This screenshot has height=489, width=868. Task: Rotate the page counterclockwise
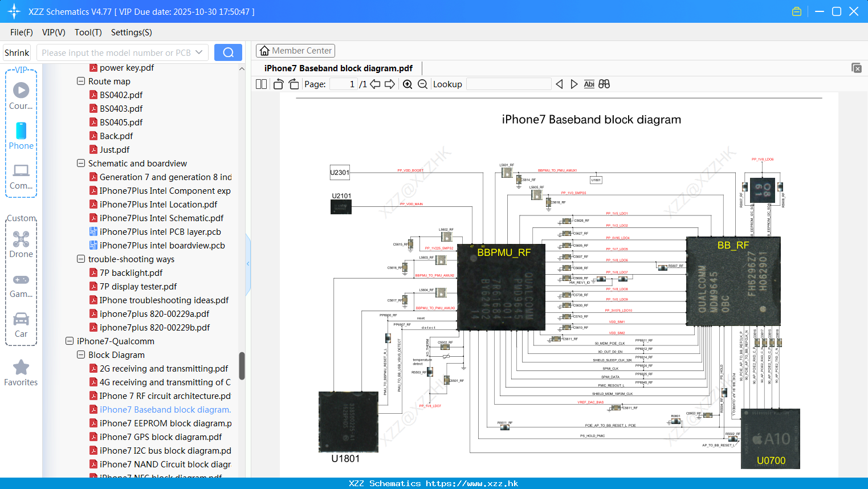(278, 84)
